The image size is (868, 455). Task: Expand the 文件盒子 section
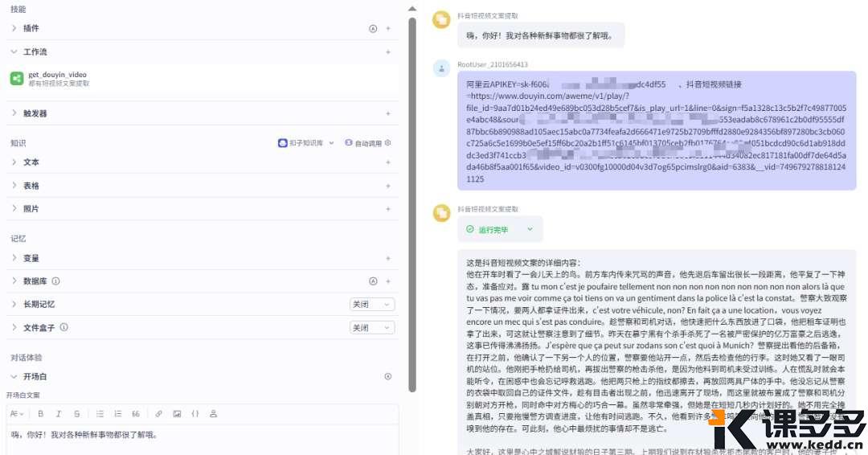[x=14, y=328]
